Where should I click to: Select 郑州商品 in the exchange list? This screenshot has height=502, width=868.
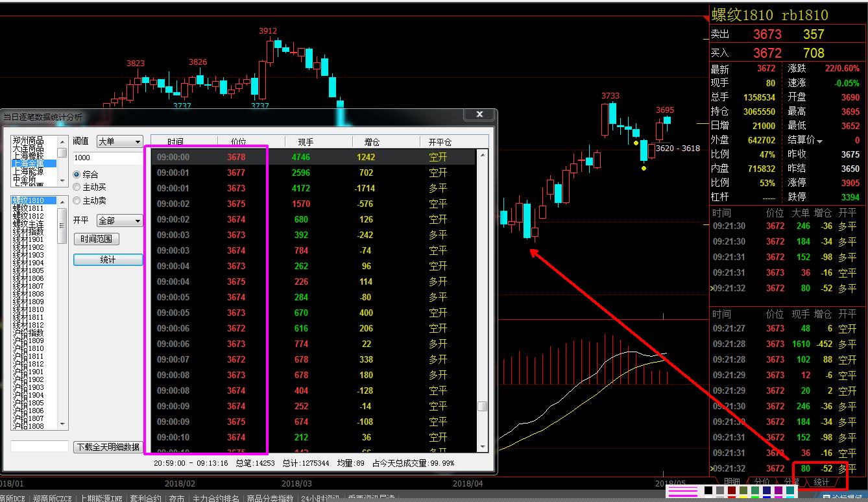(29, 141)
